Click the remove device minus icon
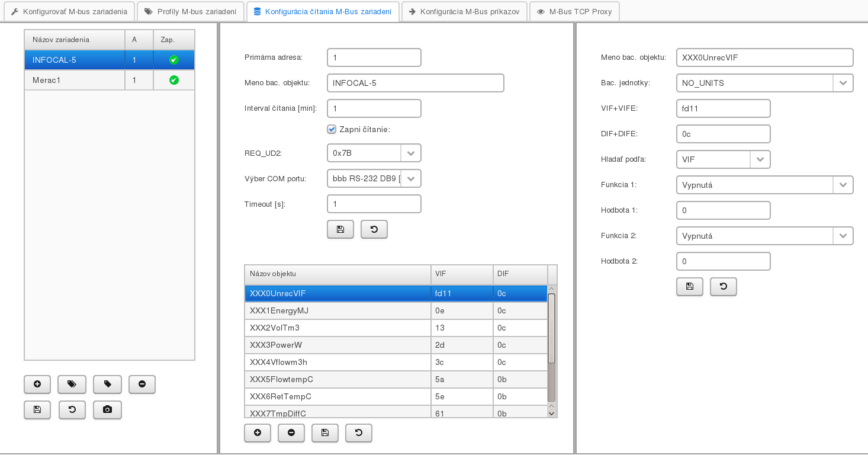Screen dimensions: 868x455 tap(142, 384)
